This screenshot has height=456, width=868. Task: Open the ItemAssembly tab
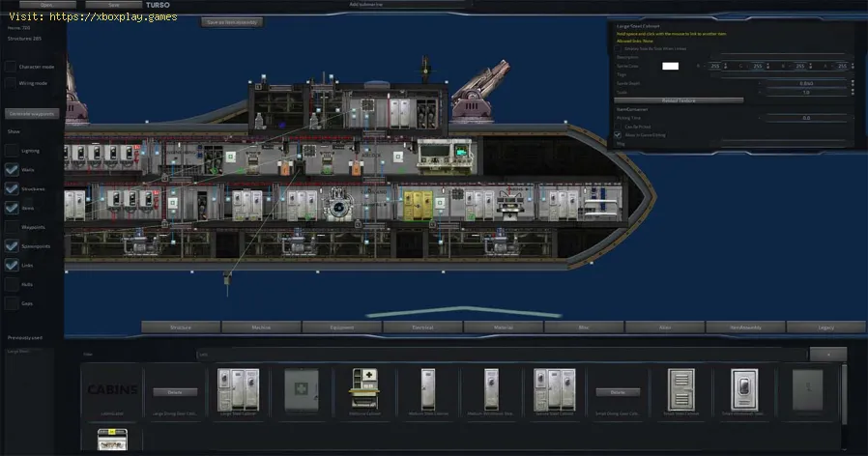[745, 328]
